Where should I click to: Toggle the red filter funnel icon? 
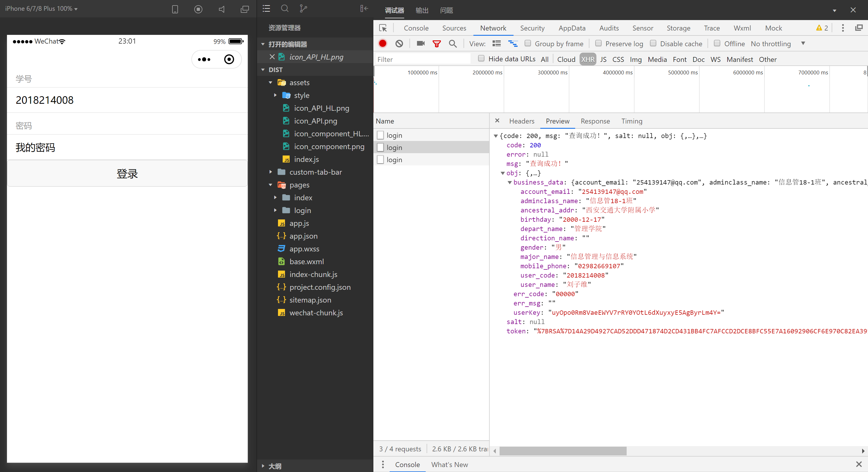click(436, 44)
